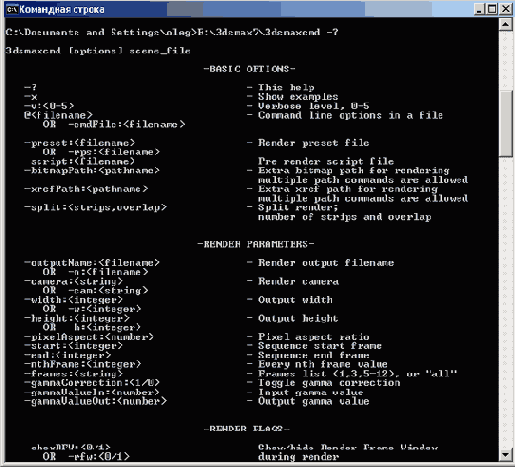
Task: Click the scrollbar track below the thumb
Action: click(506, 300)
